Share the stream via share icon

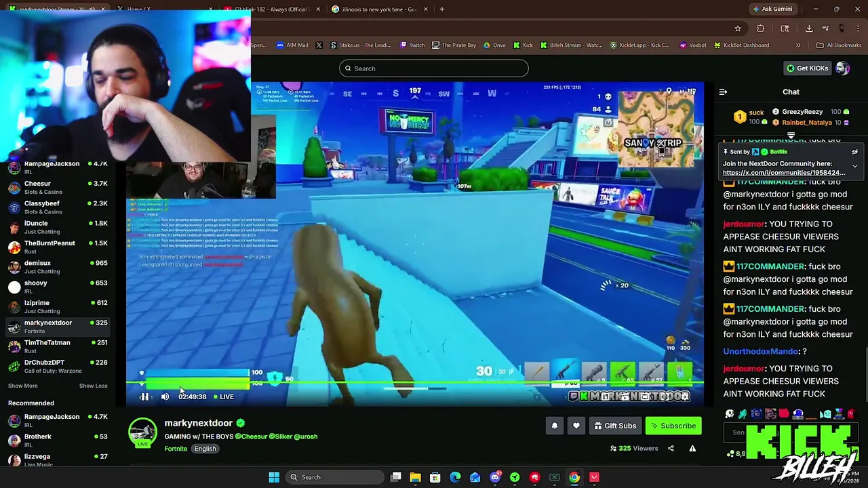tap(671, 448)
